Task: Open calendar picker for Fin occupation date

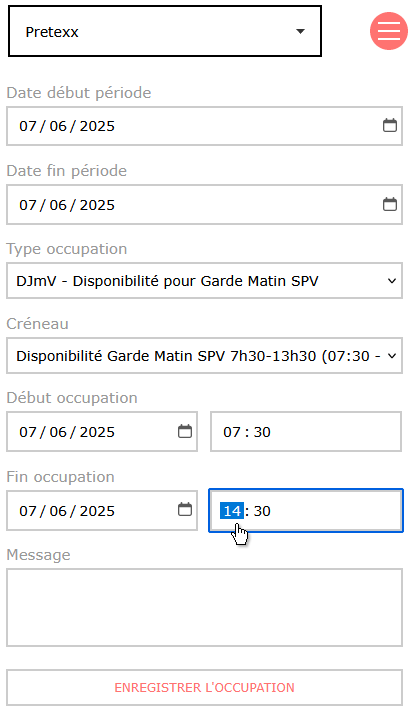Action: point(185,509)
